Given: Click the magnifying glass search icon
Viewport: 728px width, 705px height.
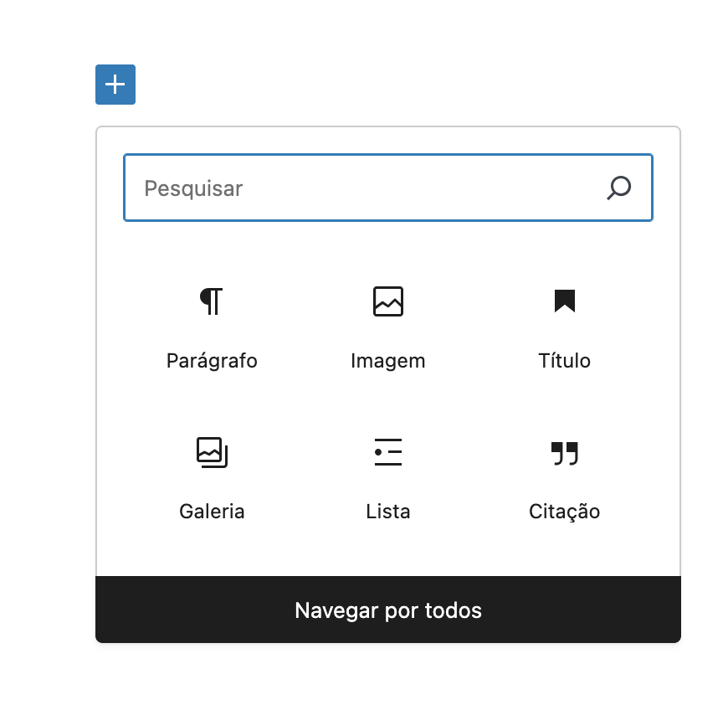Looking at the screenshot, I should (x=618, y=188).
